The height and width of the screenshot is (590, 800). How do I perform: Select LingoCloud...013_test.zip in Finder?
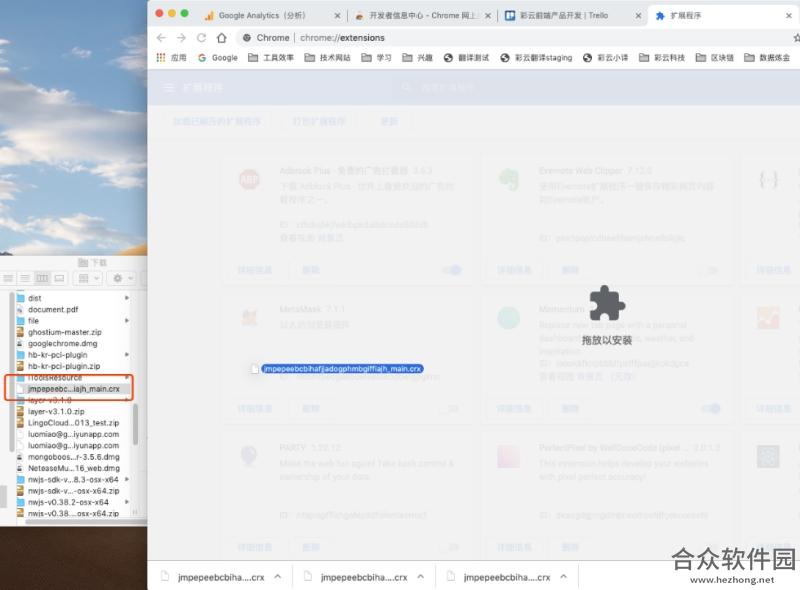(72, 423)
